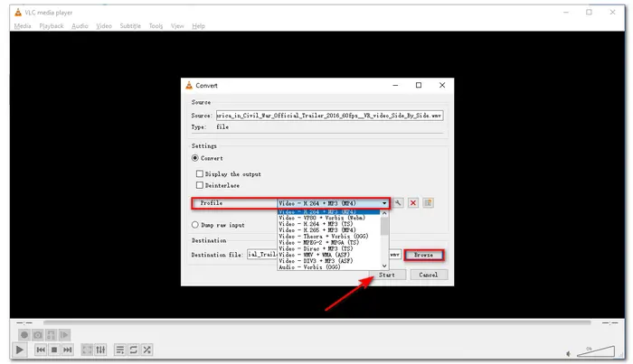Open the Audio menu
The image size is (633, 364).
(x=80, y=26)
